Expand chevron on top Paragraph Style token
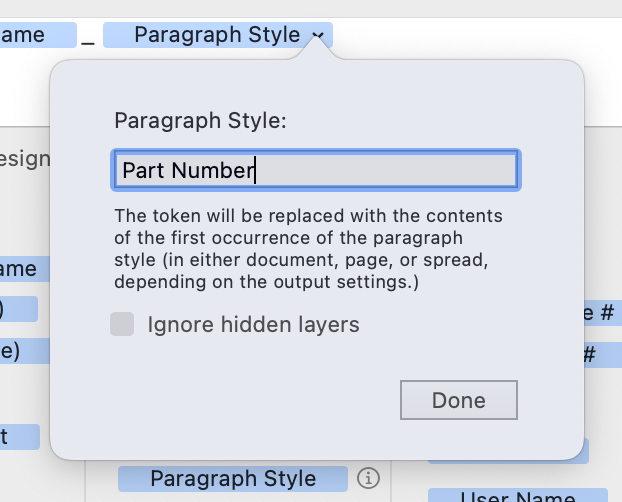622x502 pixels. click(318, 35)
